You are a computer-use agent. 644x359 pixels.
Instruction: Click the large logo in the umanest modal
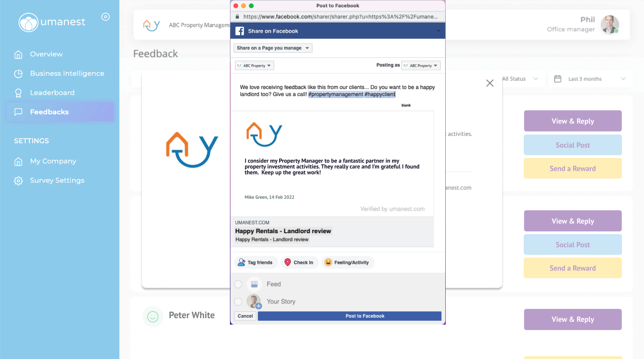point(192,150)
